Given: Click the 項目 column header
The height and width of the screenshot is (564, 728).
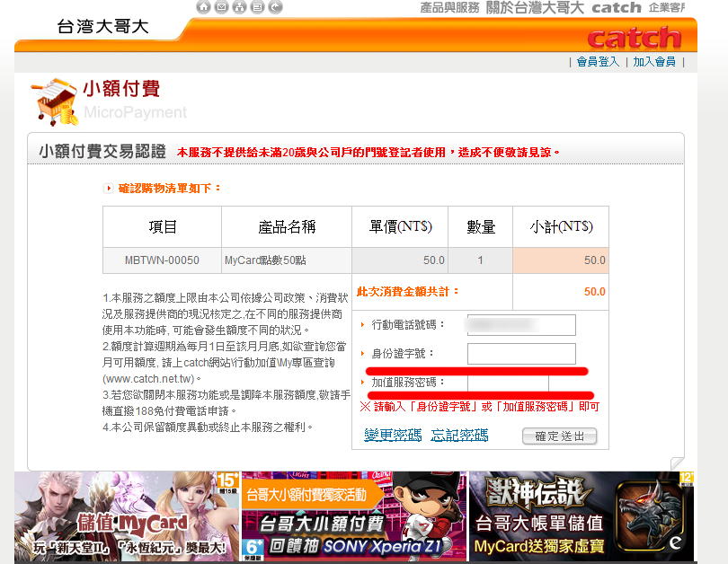Looking at the screenshot, I should click(x=162, y=227).
